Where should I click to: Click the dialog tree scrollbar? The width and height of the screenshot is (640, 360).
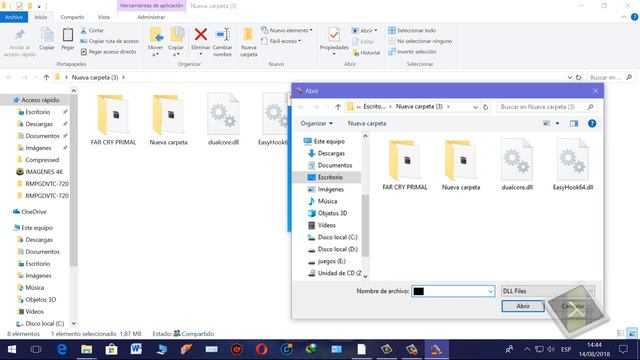click(x=365, y=226)
